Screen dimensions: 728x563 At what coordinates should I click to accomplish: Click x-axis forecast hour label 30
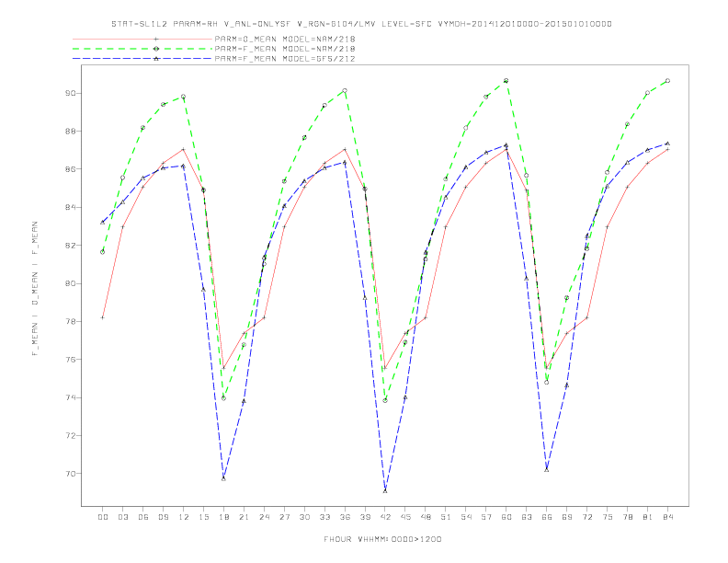point(304,517)
